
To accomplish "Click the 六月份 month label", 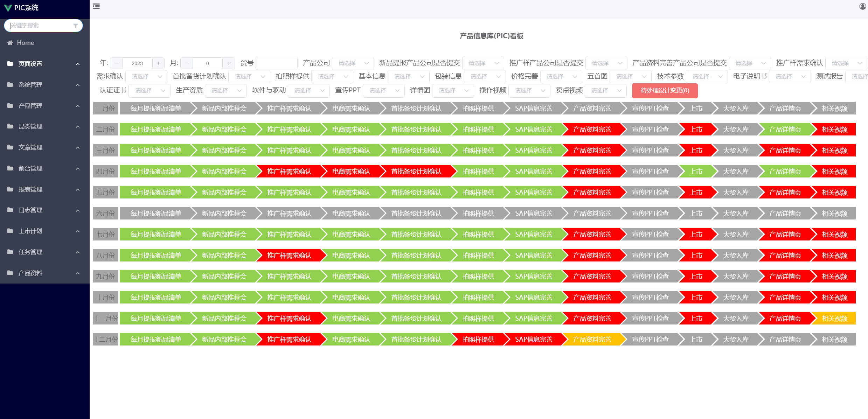I will click(x=105, y=214).
